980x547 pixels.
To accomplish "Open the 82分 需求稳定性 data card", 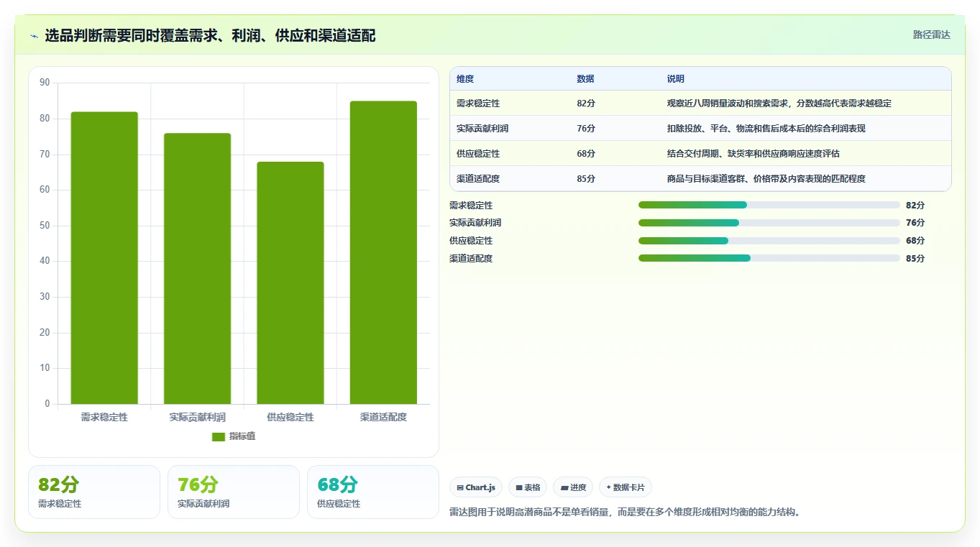I will (x=94, y=492).
